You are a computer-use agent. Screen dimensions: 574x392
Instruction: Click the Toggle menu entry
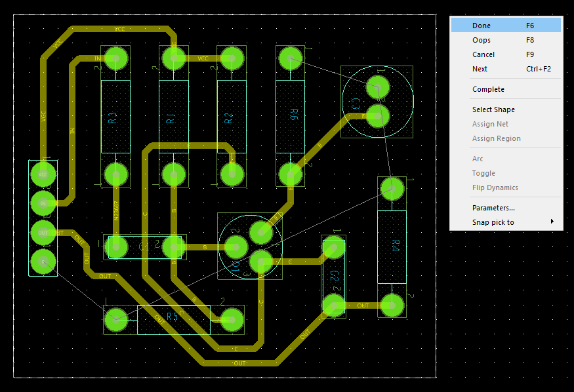coord(506,173)
